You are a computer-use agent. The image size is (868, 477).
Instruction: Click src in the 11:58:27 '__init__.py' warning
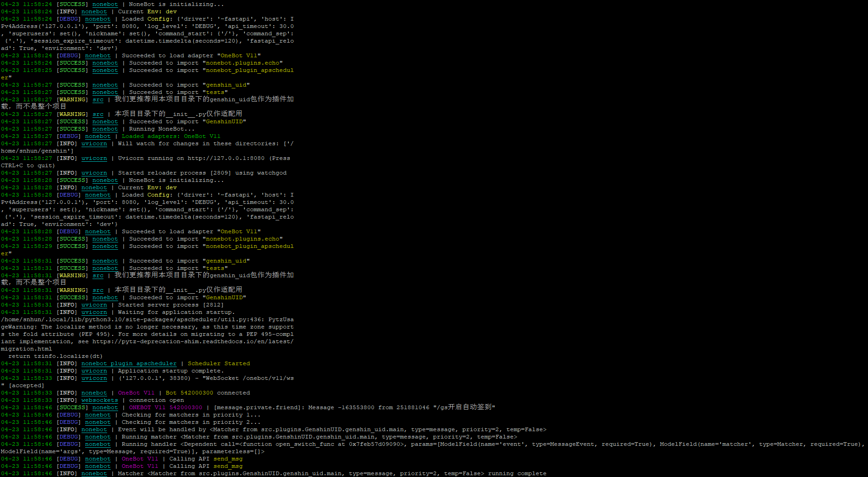98,114
